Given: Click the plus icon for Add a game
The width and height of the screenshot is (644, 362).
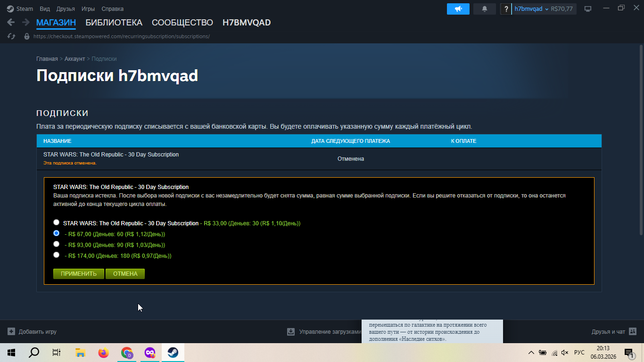Looking at the screenshot, I should click(11, 332).
